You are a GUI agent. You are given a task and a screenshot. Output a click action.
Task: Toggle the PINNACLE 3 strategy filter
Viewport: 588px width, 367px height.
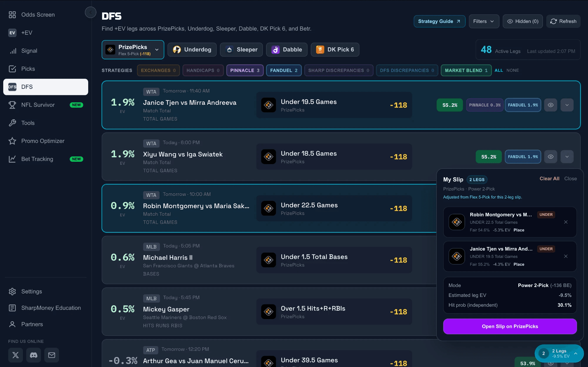click(245, 70)
